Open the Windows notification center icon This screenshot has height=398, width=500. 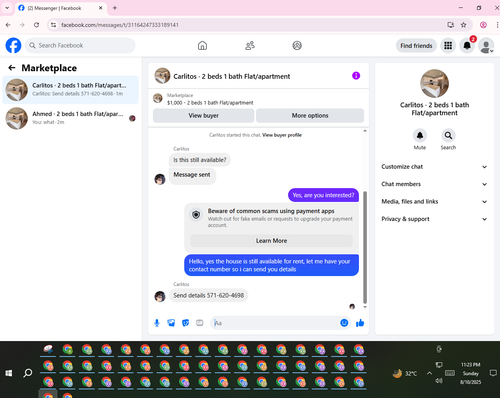(x=493, y=373)
